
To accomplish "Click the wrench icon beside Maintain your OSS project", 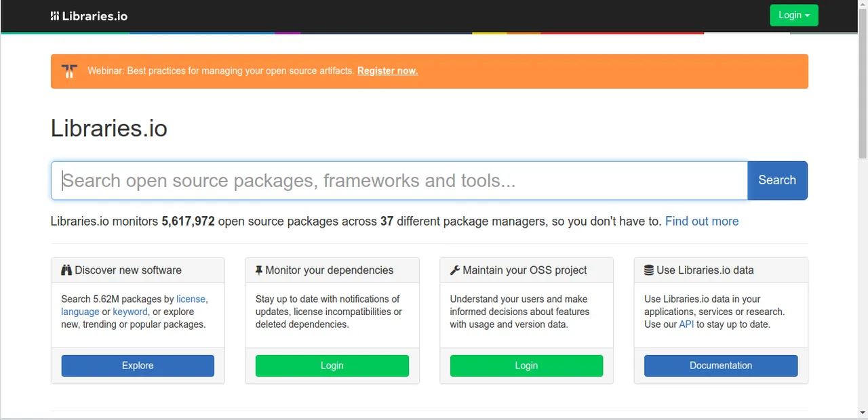I will 455,270.
